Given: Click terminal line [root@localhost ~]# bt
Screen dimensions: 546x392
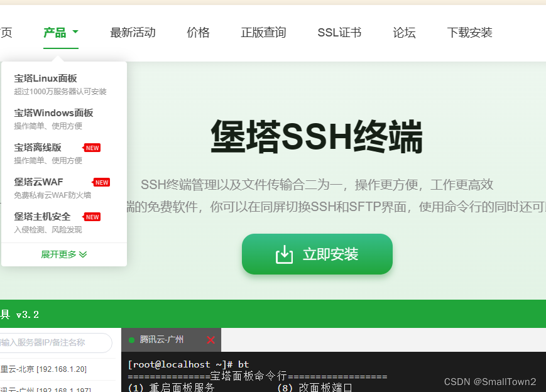Looking at the screenshot, I should tap(188, 364).
